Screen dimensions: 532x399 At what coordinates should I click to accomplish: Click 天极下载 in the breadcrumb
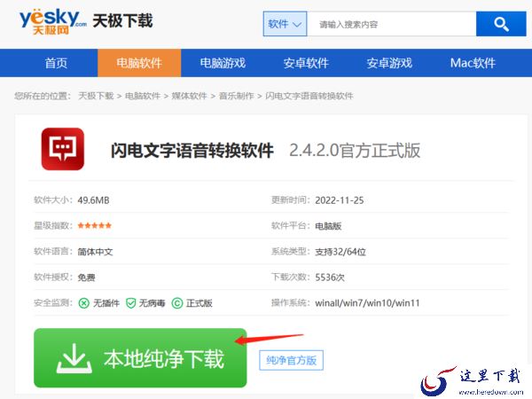[x=96, y=96]
